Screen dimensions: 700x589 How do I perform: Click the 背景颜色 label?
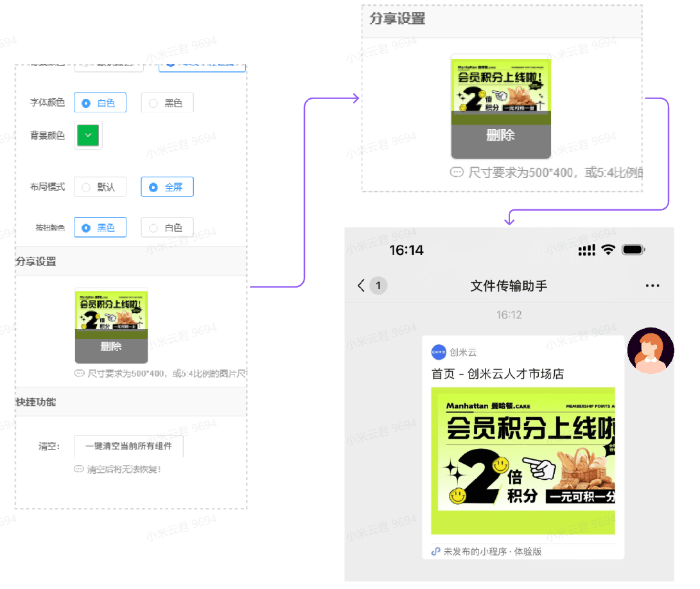[48, 136]
